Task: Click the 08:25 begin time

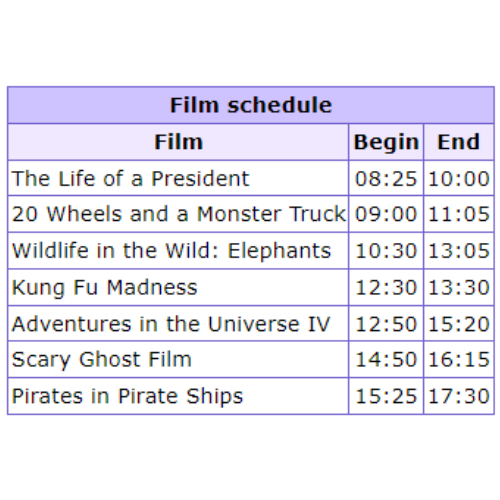Action: click(x=386, y=178)
